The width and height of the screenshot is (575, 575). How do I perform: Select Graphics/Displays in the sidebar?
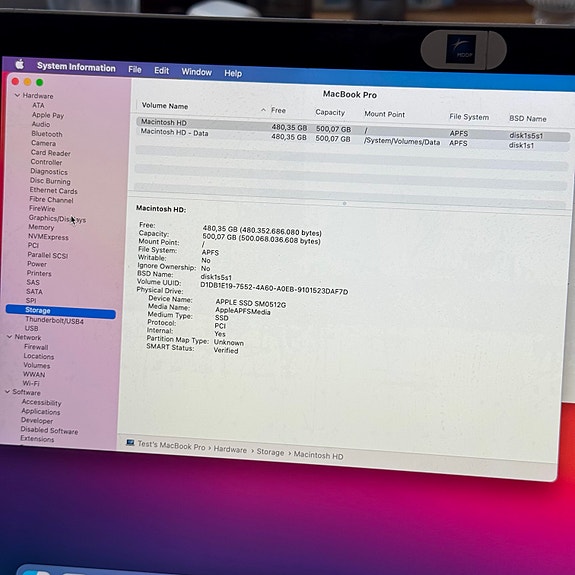57,219
